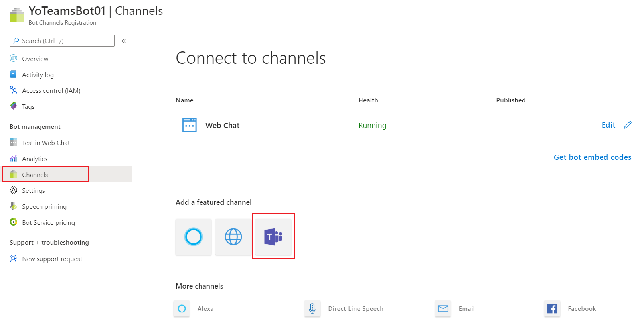Click the Web Chat channel icon

(190, 125)
